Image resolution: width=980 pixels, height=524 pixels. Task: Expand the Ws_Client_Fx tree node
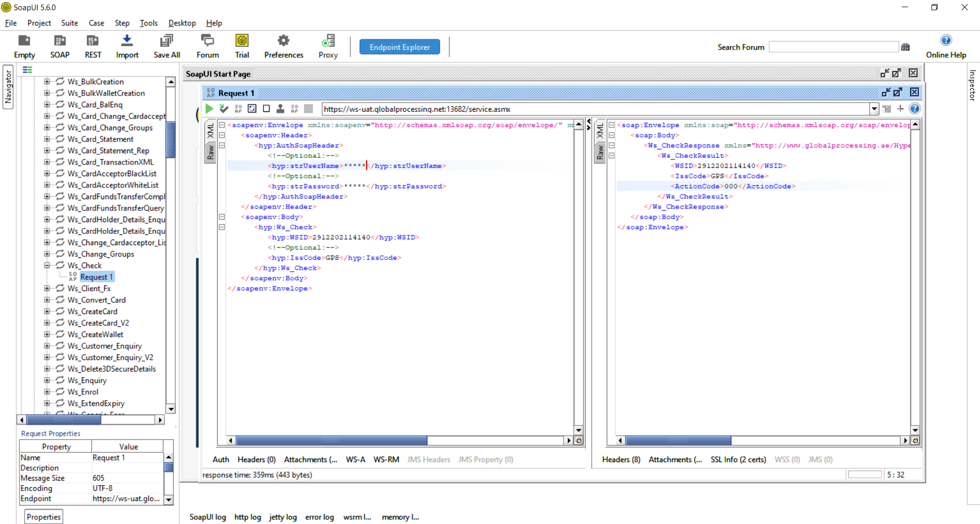tap(47, 289)
